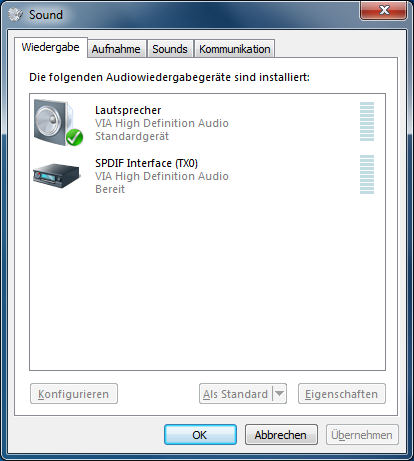Click the Als Standard button
Viewport: 414px width, 461px height.
(x=236, y=394)
